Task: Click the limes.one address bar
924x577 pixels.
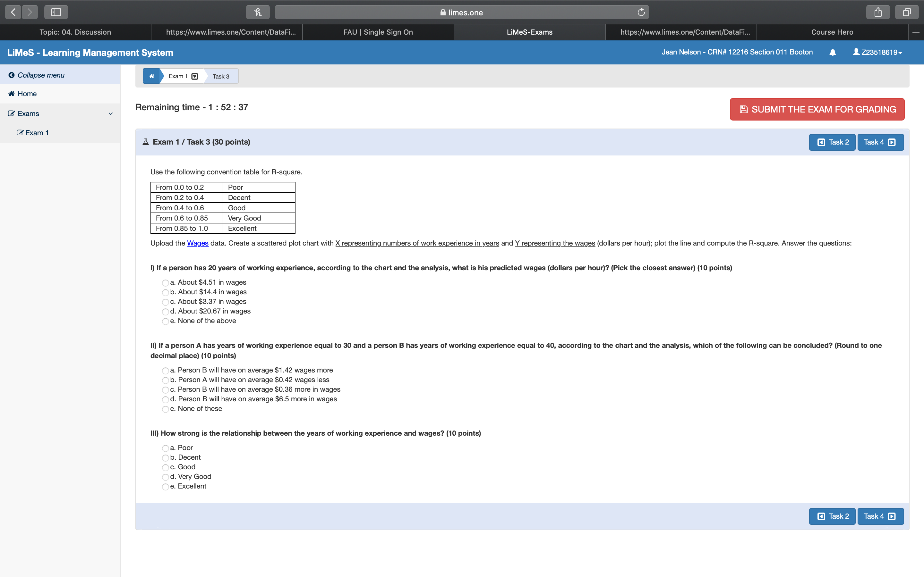Action: coord(461,12)
